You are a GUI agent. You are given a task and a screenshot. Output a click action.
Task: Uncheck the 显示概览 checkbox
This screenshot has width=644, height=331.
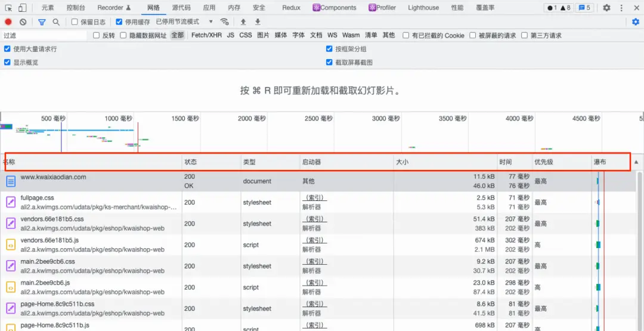[7, 63]
